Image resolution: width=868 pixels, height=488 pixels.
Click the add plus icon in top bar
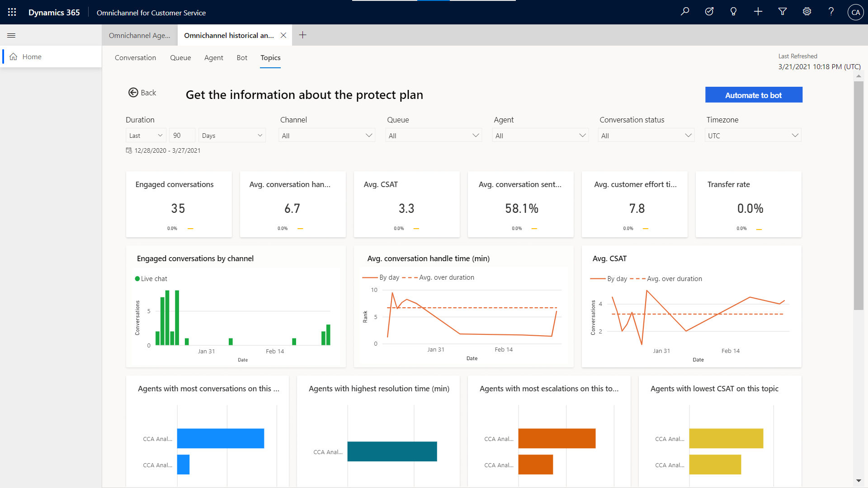pyautogui.click(x=758, y=13)
